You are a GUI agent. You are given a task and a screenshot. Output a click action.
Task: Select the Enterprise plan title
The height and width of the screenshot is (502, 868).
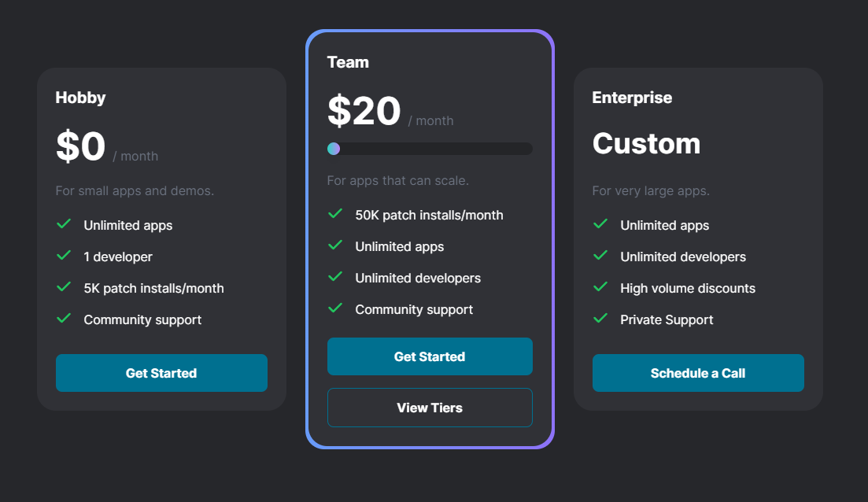tap(632, 98)
